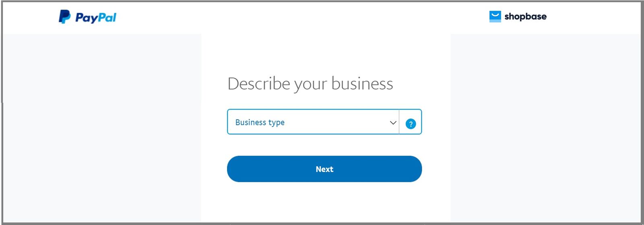Submit the form with the Next button

coord(324,169)
